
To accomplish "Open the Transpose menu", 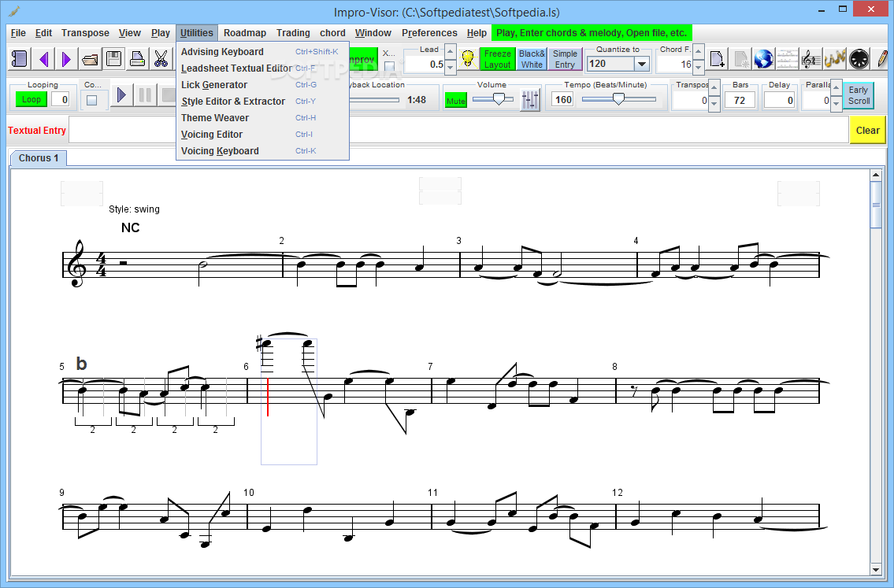I will point(86,33).
